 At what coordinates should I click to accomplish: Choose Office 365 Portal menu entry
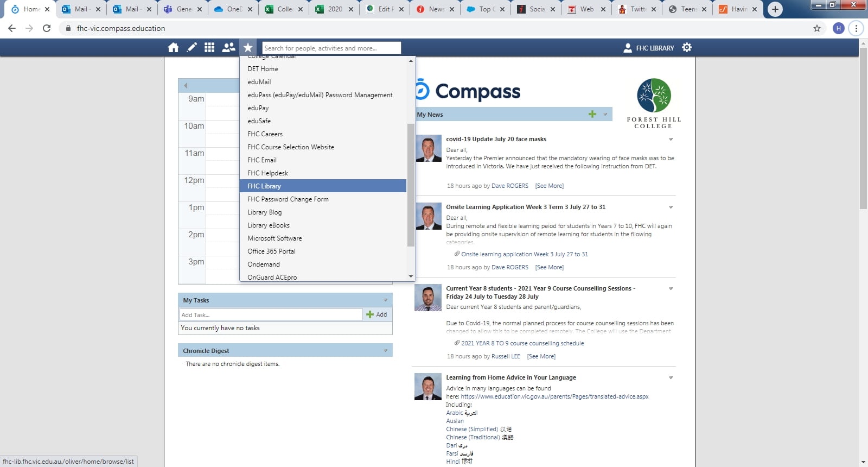click(271, 251)
